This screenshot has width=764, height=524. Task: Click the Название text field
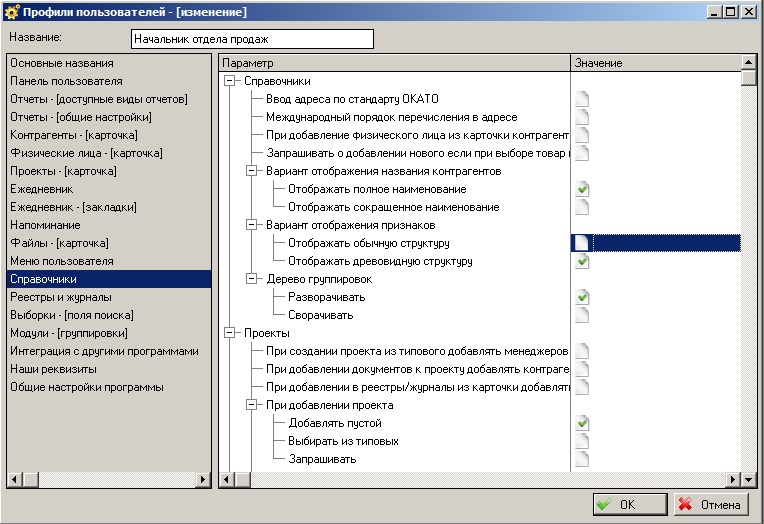tap(251, 39)
